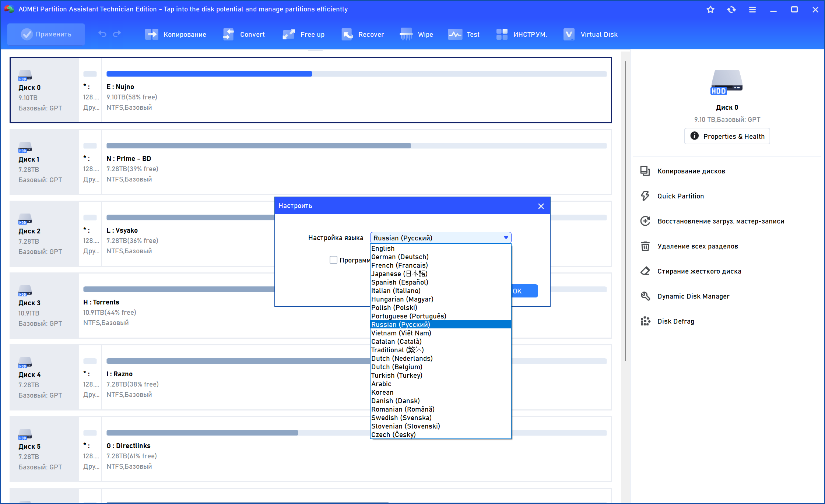Collapse the language dropdown arrow
The image size is (825, 504).
click(x=506, y=238)
